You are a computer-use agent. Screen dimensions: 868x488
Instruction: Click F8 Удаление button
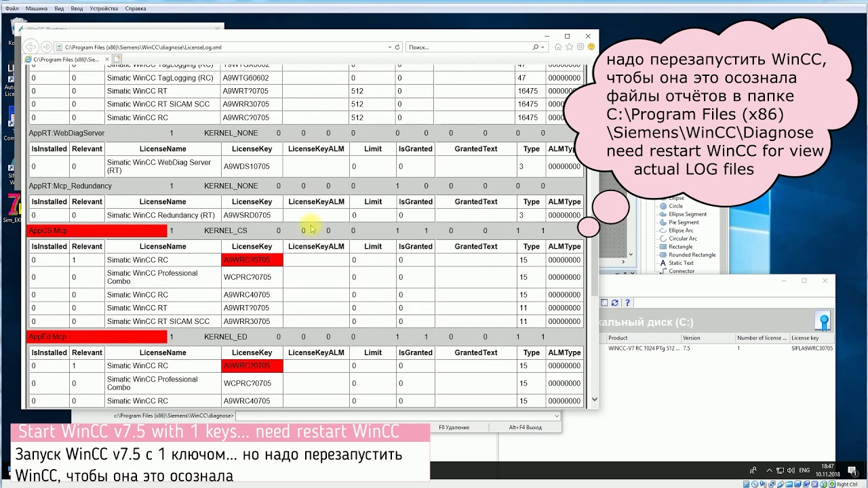[x=454, y=428]
